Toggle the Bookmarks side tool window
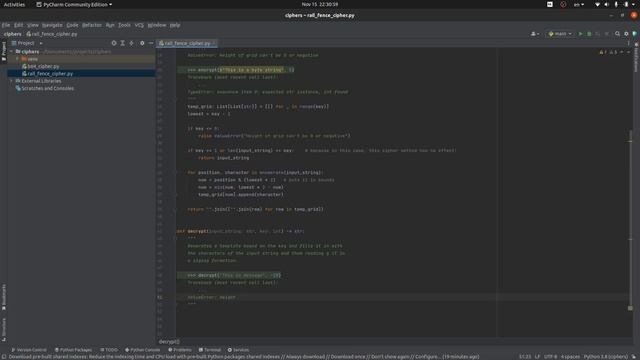The width and height of the screenshot is (640, 360). [4, 297]
